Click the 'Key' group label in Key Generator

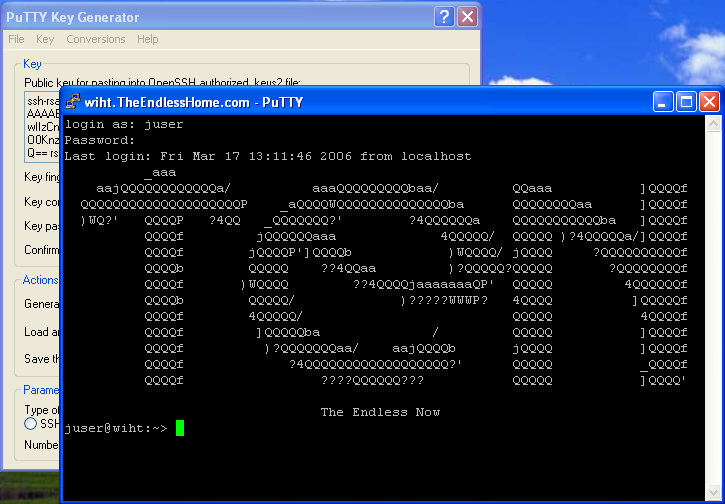pyautogui.click(x=32, y=64)
